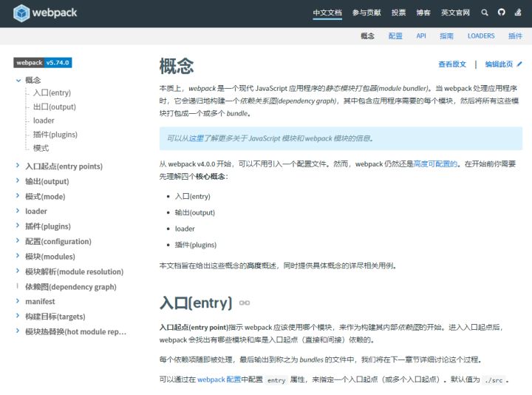Click the 查看原文 link
This screenshot has height=395, width=532.
[452, 64]
